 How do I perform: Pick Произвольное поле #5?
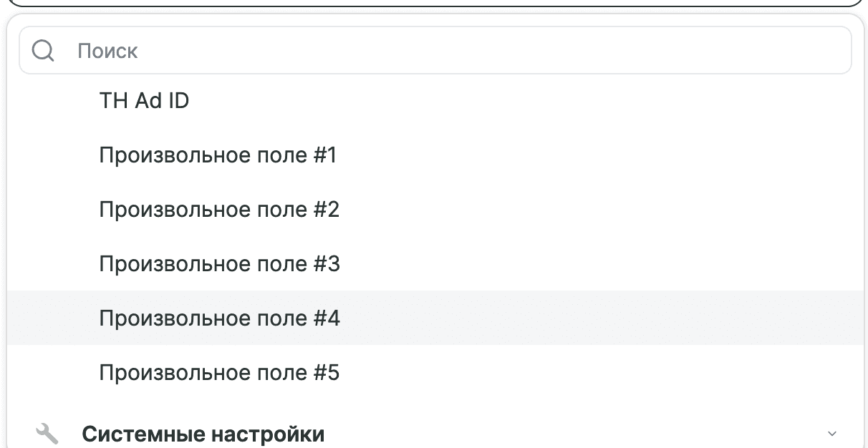tap(219, 372)
